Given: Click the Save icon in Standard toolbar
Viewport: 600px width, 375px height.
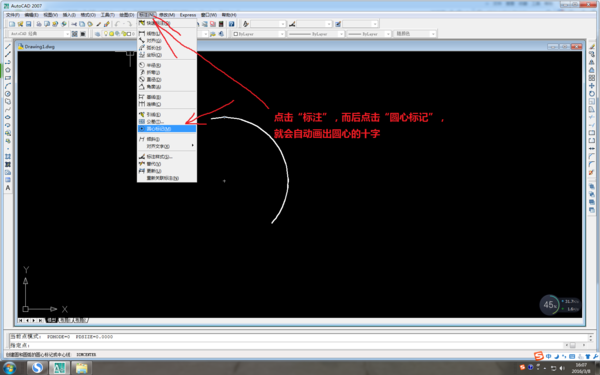Looking at the screenshot, I should [x=28, y=24].
